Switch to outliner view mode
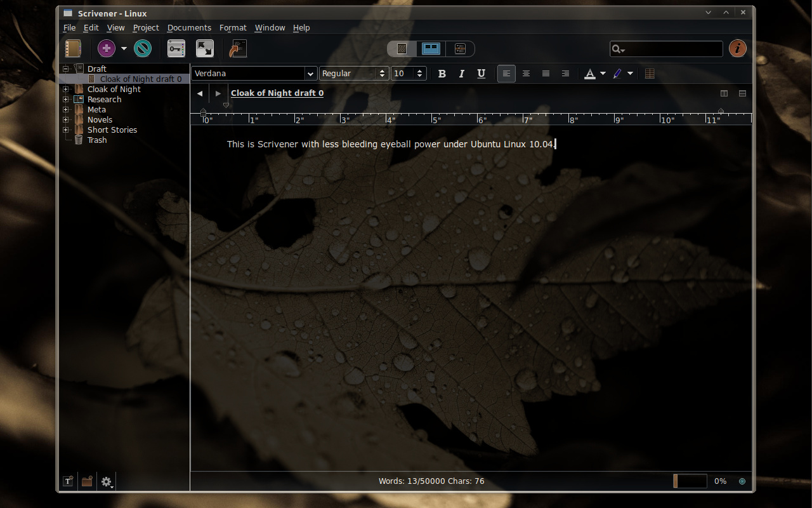The width and height of the screenshot is (812, 508). (x=460, y=48)
